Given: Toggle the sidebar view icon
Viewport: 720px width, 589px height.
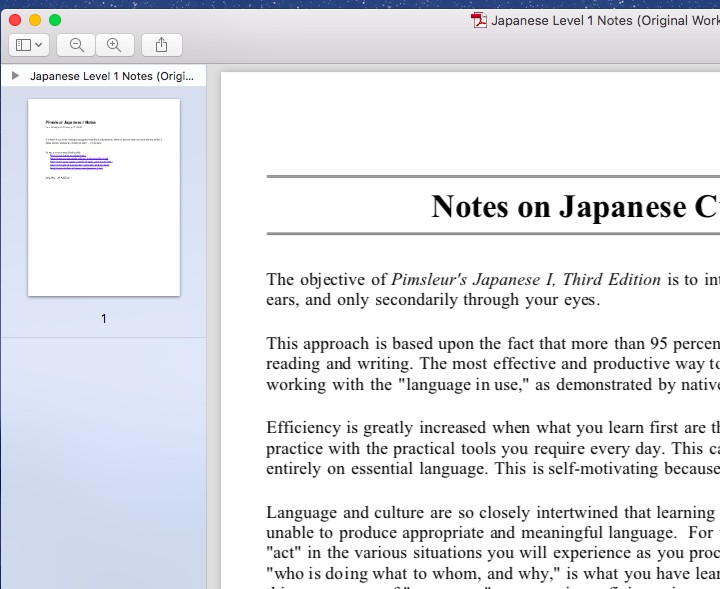Looking at the screenshot, I should [23, 45].
